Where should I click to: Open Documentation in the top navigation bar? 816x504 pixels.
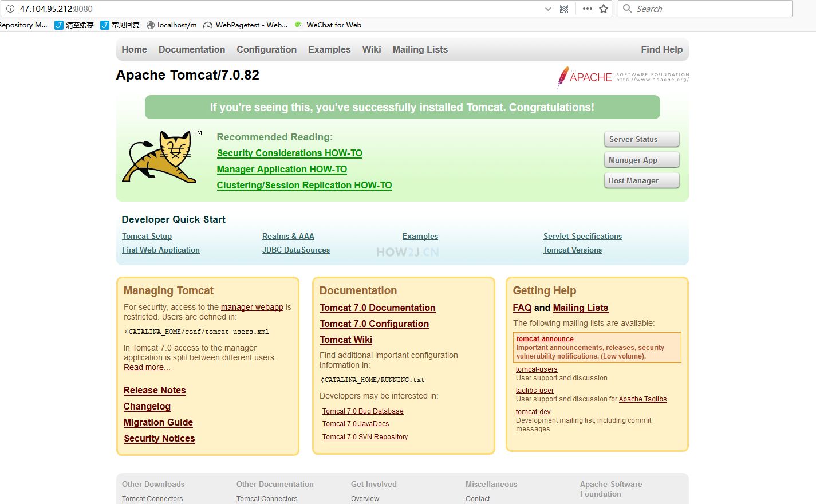[x=192, y=50]
